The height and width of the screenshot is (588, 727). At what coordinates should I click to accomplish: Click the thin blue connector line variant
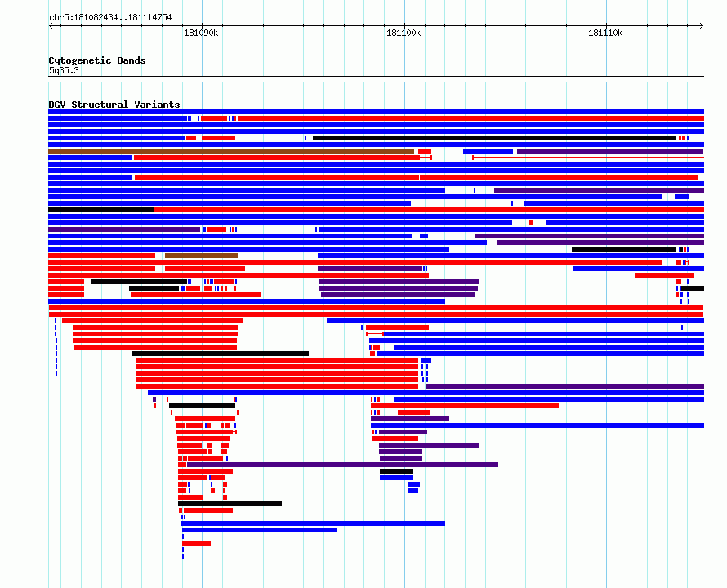click(462, 203)
